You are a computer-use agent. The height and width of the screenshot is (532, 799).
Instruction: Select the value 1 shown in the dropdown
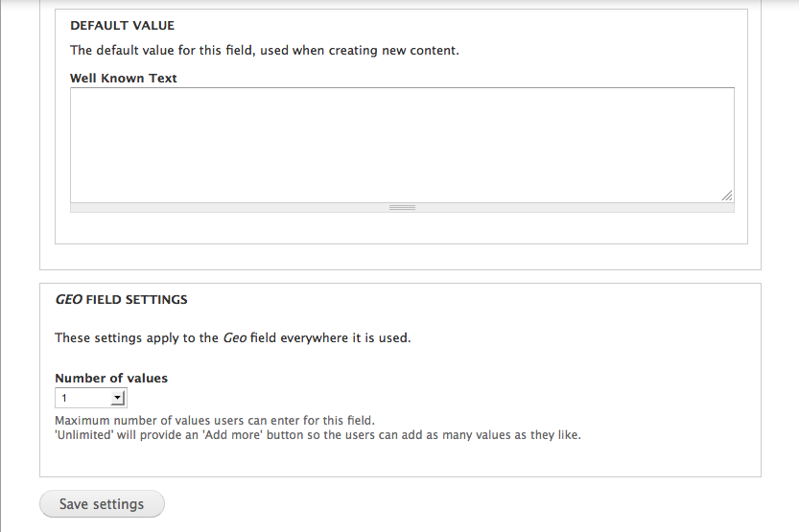[x=64, y=398]
